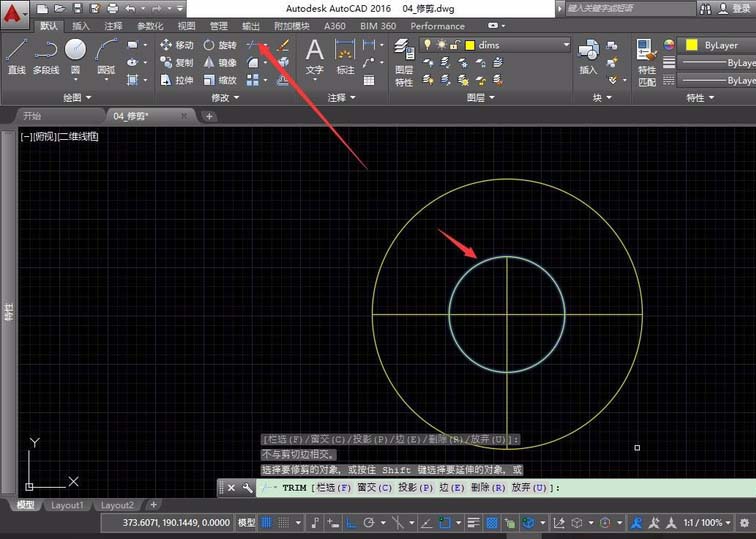Open the 开始 document tab
This screenshot has width=756, height=539.
click(x=32, y=116)
